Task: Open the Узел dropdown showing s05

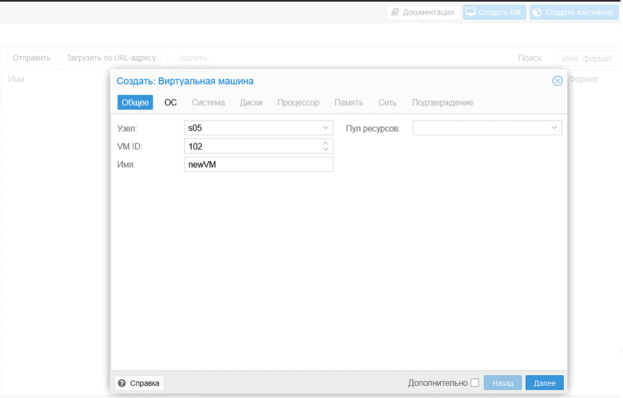Action: [x=325, y=128]
